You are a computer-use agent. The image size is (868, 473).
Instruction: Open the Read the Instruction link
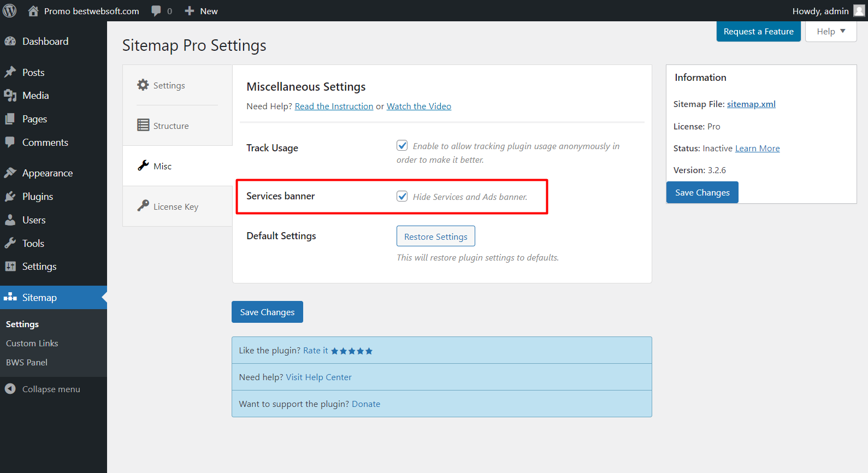[334, 106]
